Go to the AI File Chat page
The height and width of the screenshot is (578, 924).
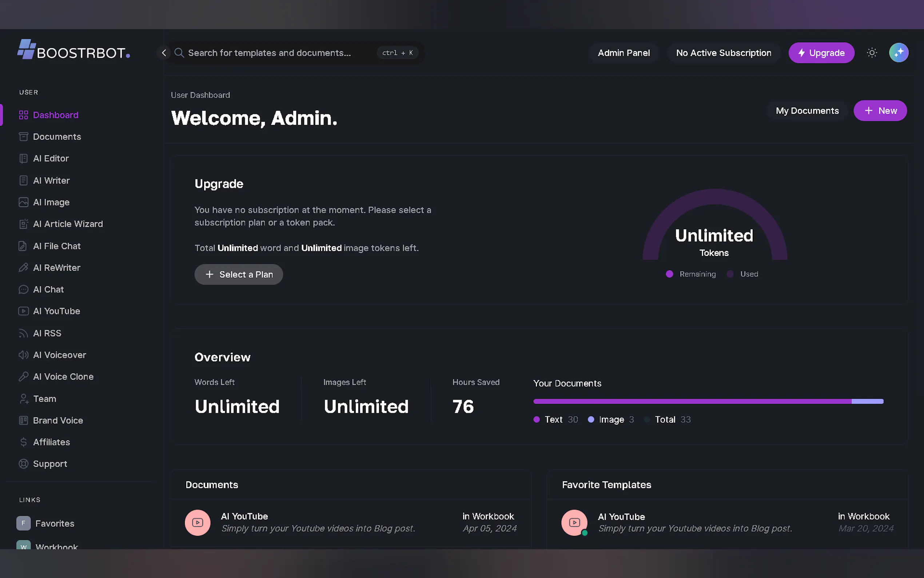coord(56,246)
